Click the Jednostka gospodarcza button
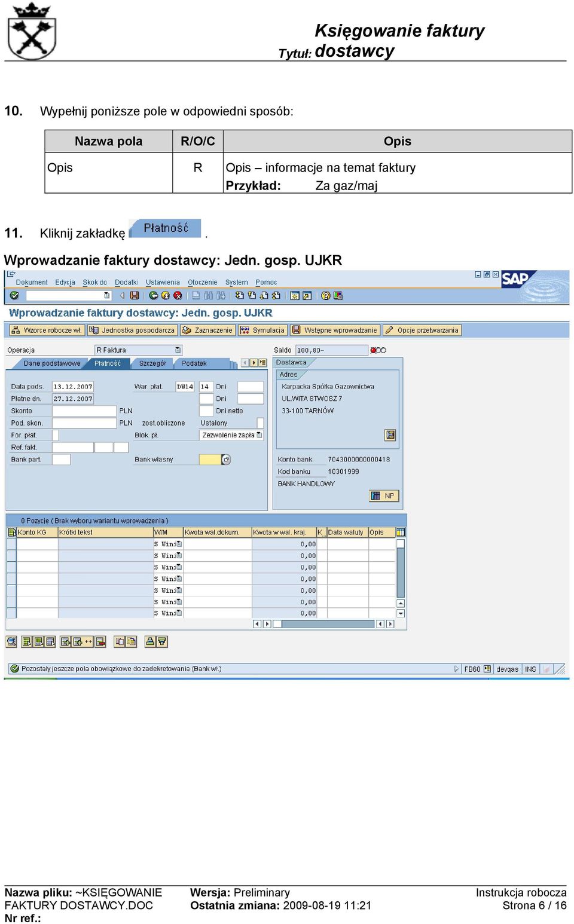 [x=132, y=330]
